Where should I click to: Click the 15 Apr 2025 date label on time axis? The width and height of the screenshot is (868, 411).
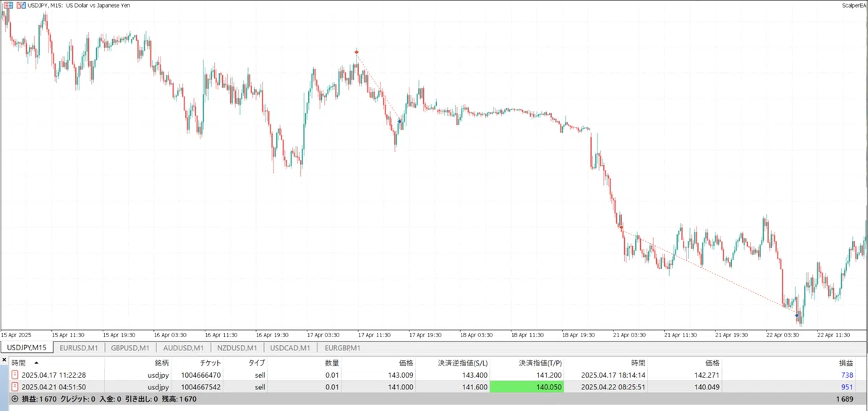(17, 335)
